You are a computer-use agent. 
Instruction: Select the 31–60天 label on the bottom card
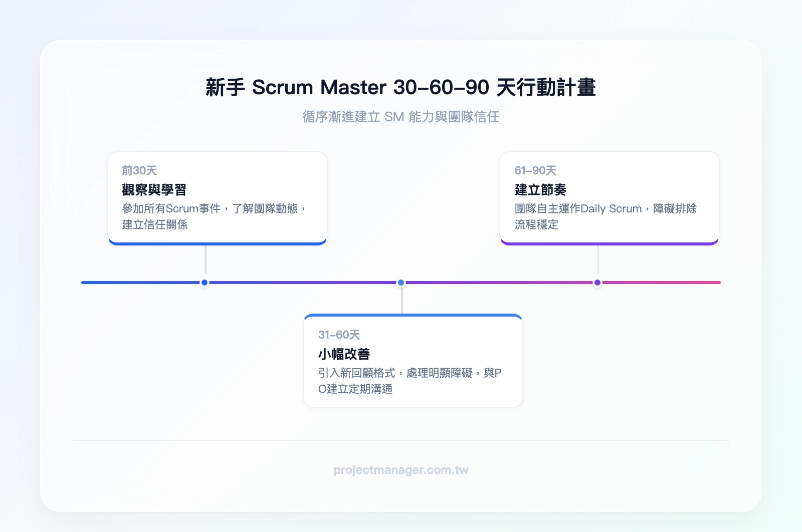click(x=337, y=335)
